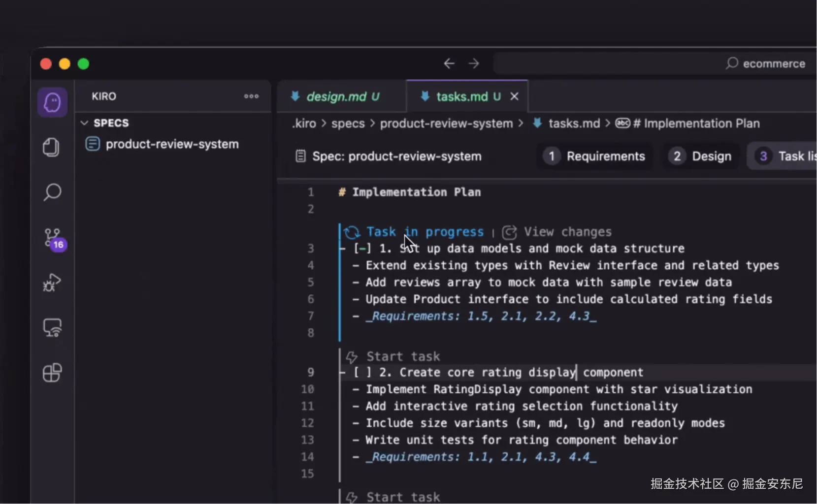Open the KIRO panel more actions menu
Screen dimensions: 817x504
pyautogui.click(x=251, y=96)
